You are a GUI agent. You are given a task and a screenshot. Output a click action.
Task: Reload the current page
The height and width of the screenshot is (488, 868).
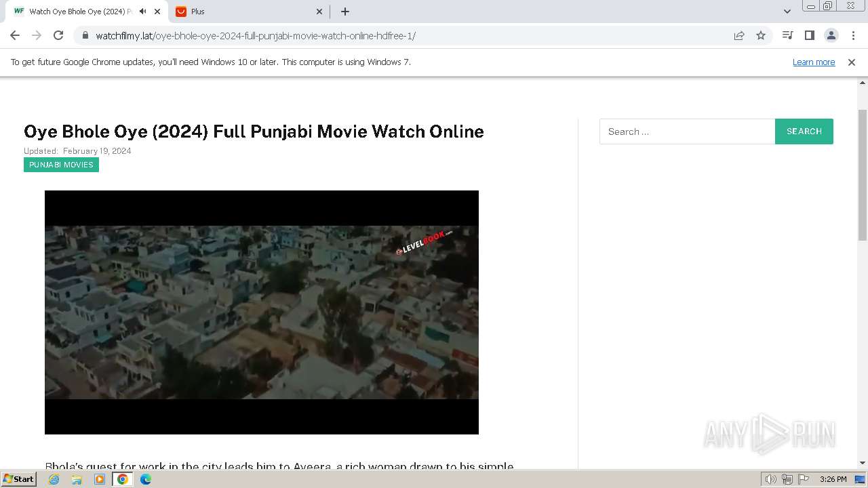pos(58,35)
